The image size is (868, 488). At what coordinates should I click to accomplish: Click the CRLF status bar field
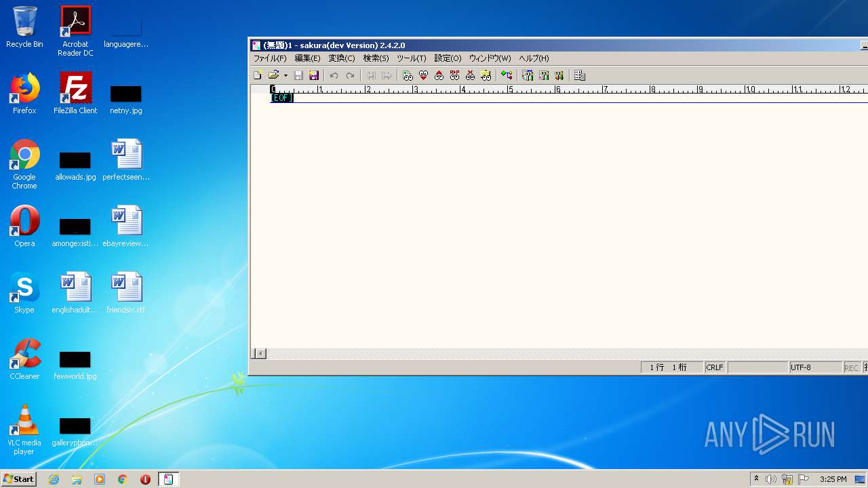tap(715, 367)
